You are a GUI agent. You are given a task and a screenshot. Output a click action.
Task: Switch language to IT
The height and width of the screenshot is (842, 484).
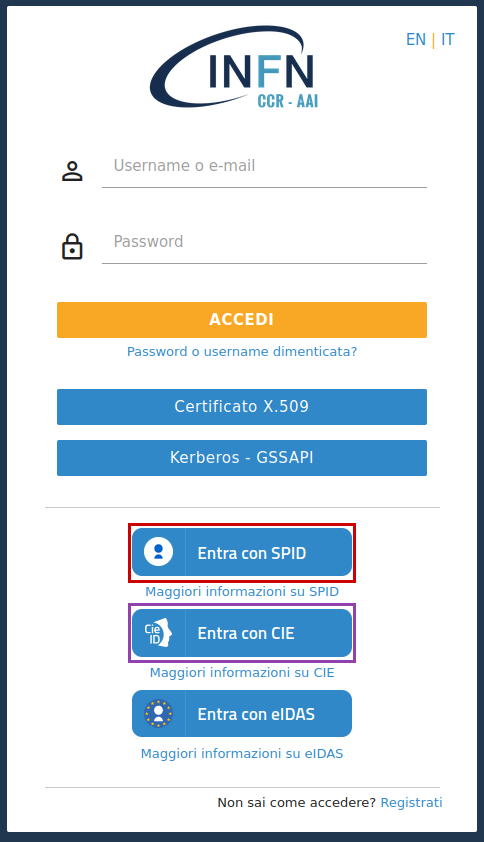click(447, 40)
